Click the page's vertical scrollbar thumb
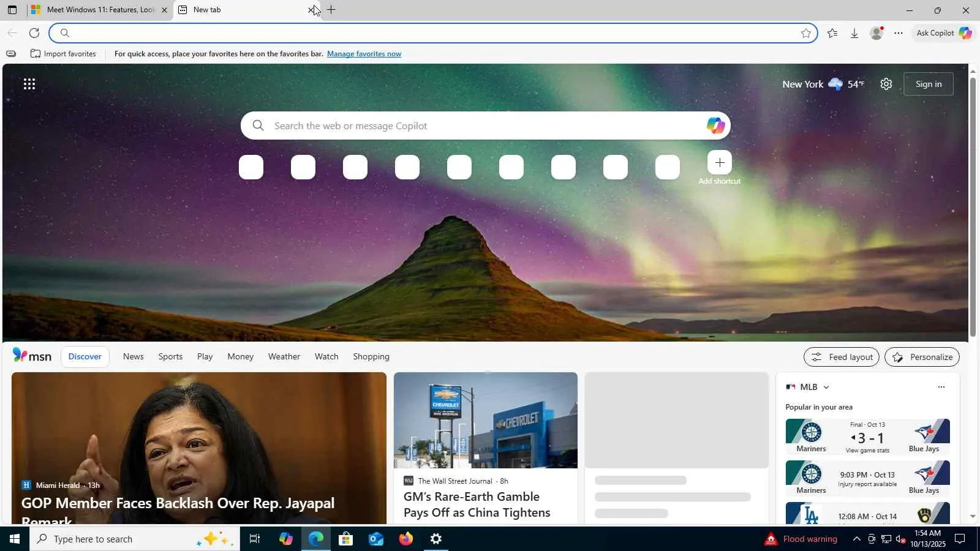The height and width of the screenshot is (551, 980). (x=973, y=208)
